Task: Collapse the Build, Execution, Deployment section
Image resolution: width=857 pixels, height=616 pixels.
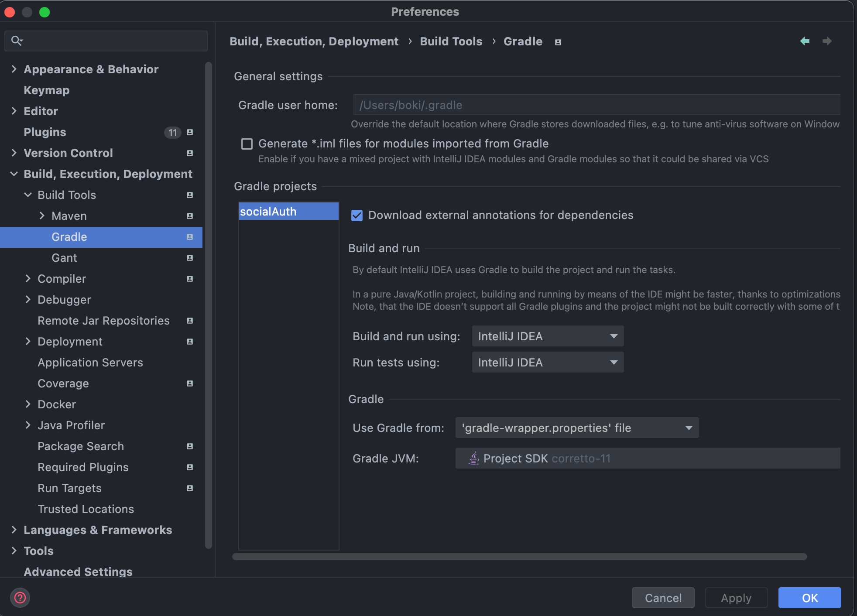Action: tap(14, 174)
